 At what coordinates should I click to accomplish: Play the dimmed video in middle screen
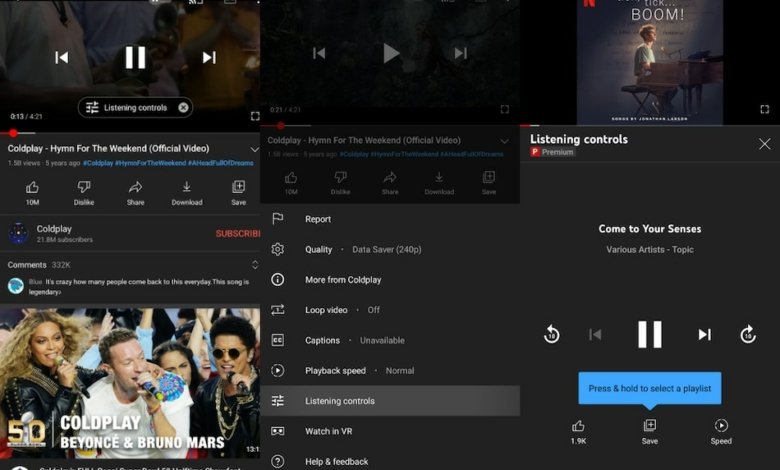pos(391,53)
